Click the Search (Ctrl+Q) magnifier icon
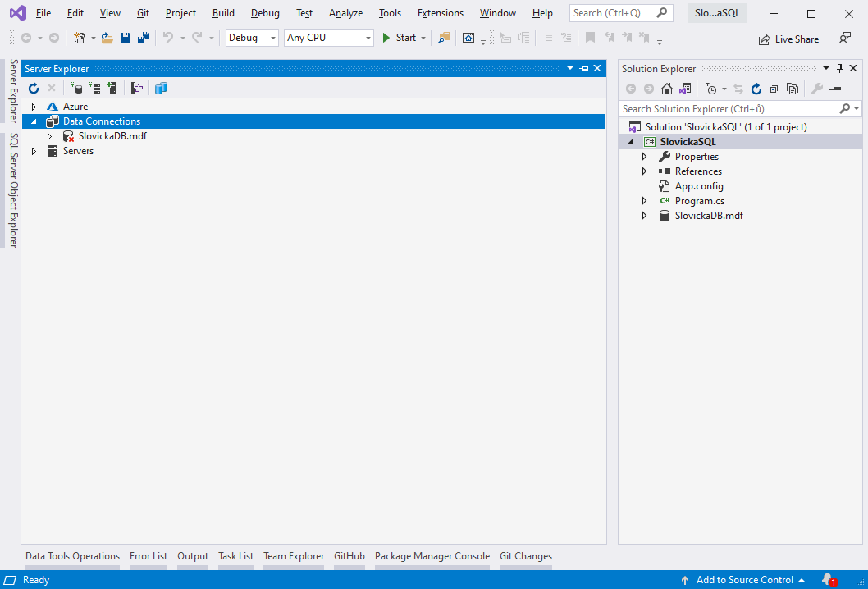This screenshot has height=589, width=868. [x=661, y=13]
